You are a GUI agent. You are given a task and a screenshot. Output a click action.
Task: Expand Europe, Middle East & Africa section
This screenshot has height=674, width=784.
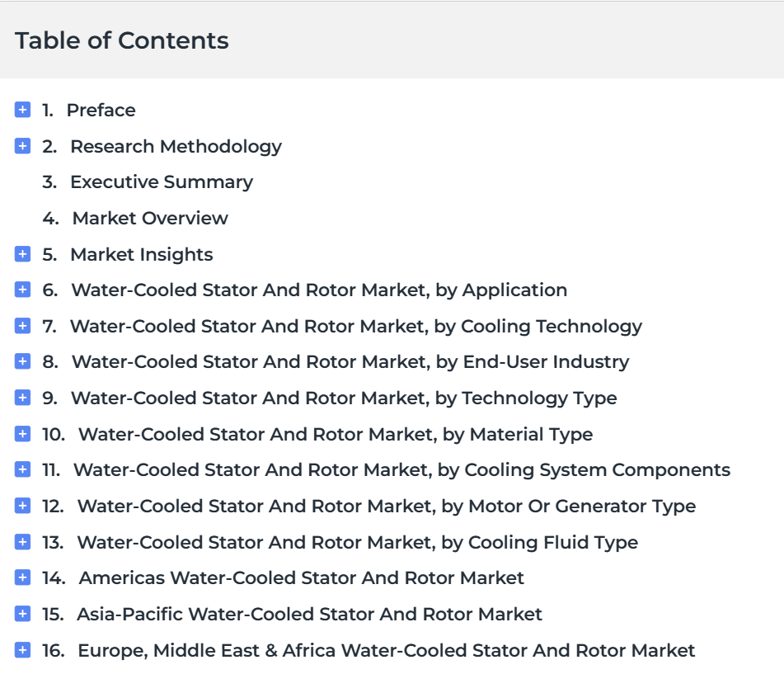point(22,650)
